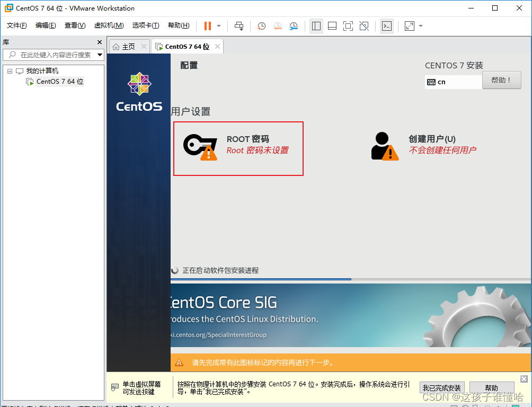Screen dimensions: 532x407
Task: Click the 正在启动软件包安装进程 status text
Action: (x=220, y=271)
